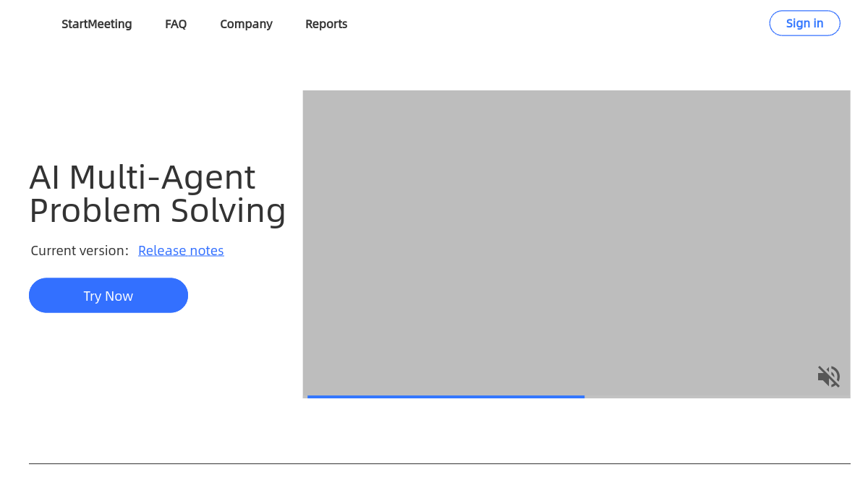This screenshot has width=868, height=488.
Task: Open the Company menu item
Action: pos(246,24)
